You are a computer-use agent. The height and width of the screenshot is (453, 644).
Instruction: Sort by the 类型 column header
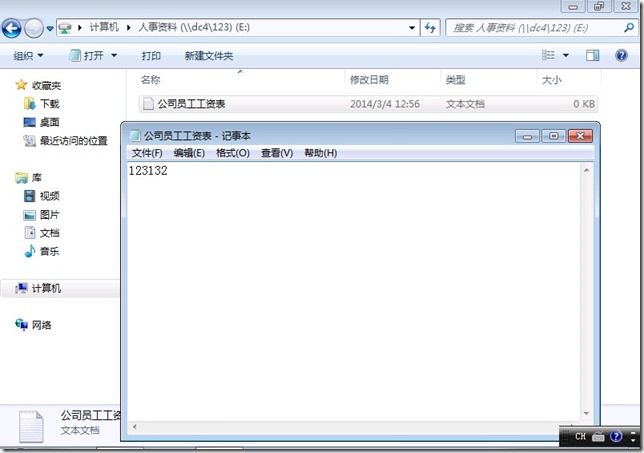(x=455, y=80)
